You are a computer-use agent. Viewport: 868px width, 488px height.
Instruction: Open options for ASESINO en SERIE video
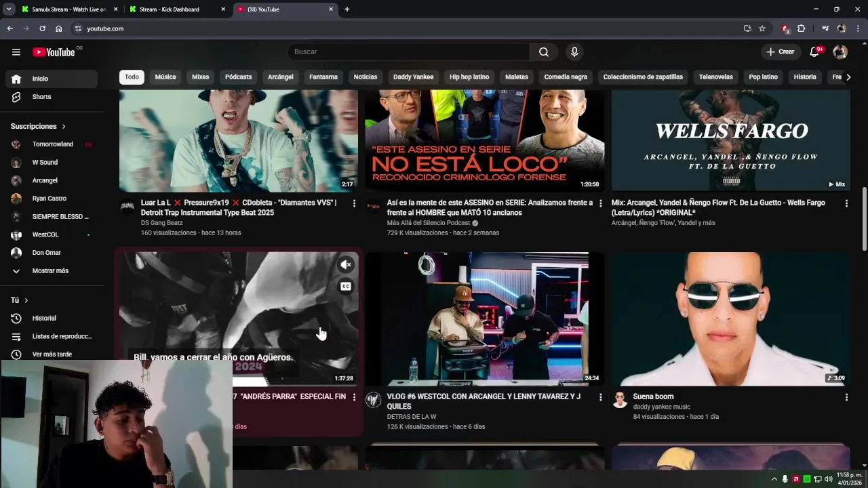[x=600, y=203]
